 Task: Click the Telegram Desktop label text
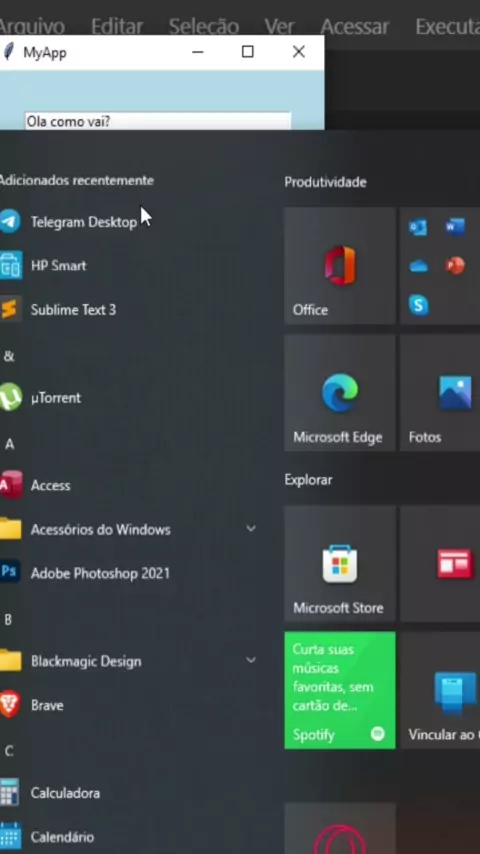(x=84, y=222)
